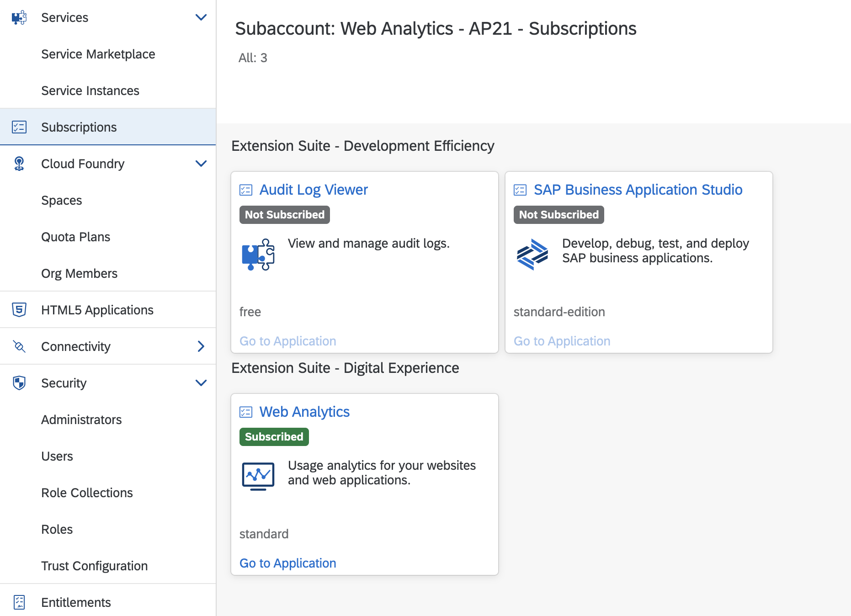Collapse the Cloud Foundry section chevron

click(x=201, y=164)
